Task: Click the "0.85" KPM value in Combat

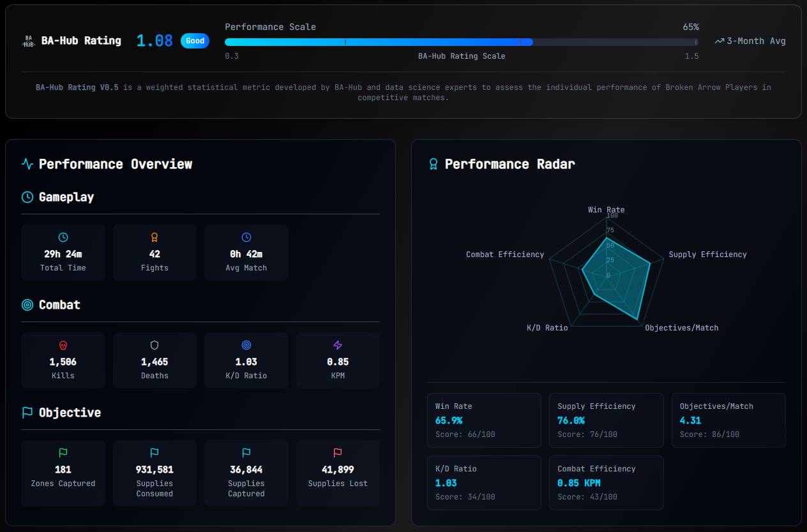Action: (x=338, y=362)
